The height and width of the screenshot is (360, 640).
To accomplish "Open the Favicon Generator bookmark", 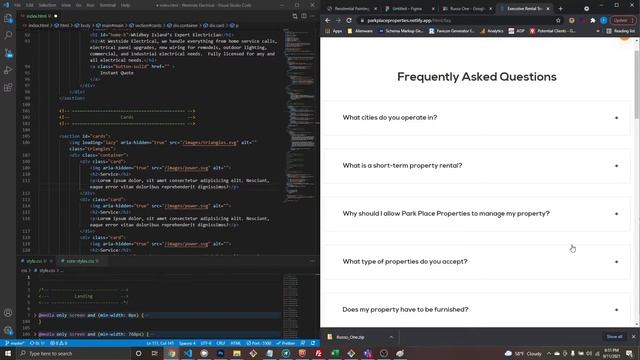I will (452, 31).
